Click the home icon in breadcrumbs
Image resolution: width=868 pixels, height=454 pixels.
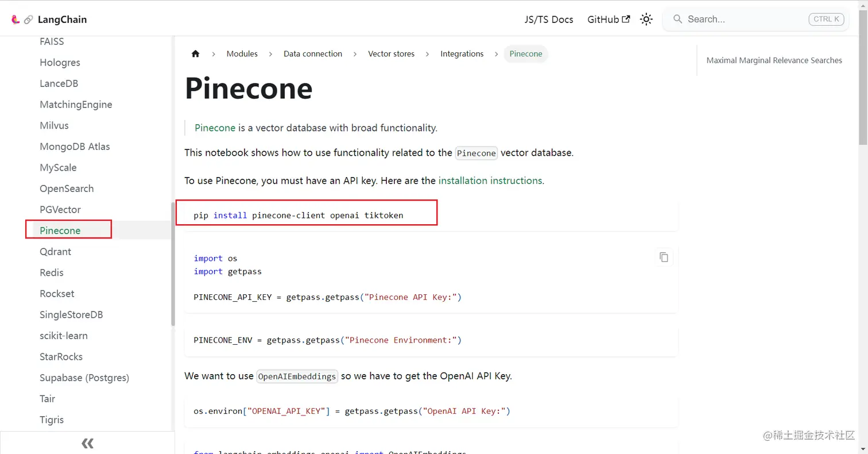195,53
